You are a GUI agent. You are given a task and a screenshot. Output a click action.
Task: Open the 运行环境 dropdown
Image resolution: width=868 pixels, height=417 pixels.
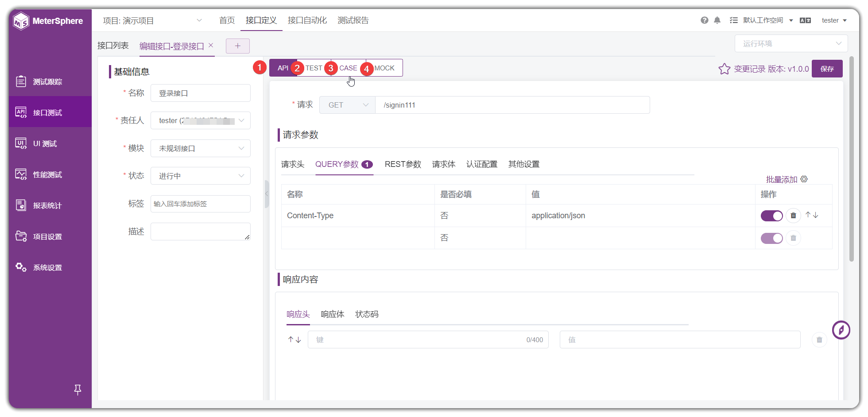tap(791, 43)
